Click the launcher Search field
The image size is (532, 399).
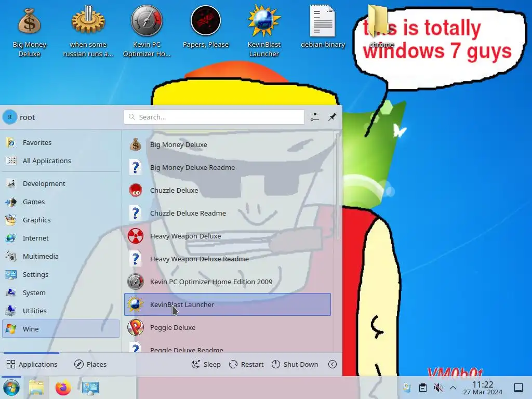214,117
